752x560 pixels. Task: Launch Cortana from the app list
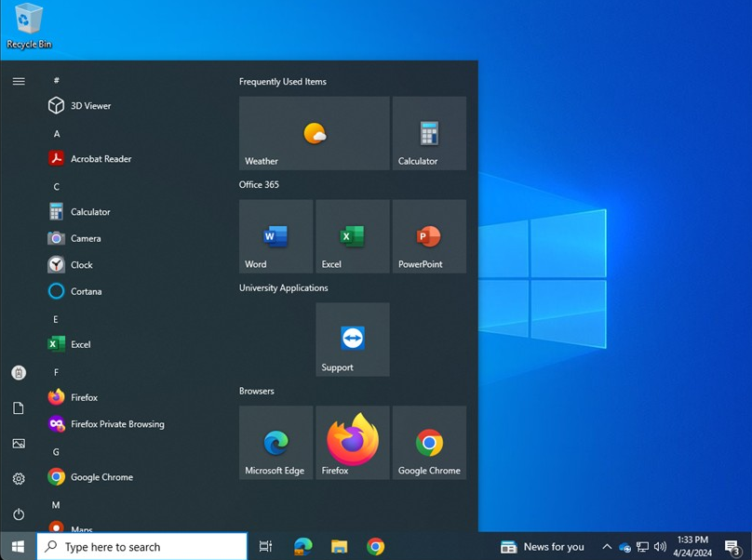74,291
